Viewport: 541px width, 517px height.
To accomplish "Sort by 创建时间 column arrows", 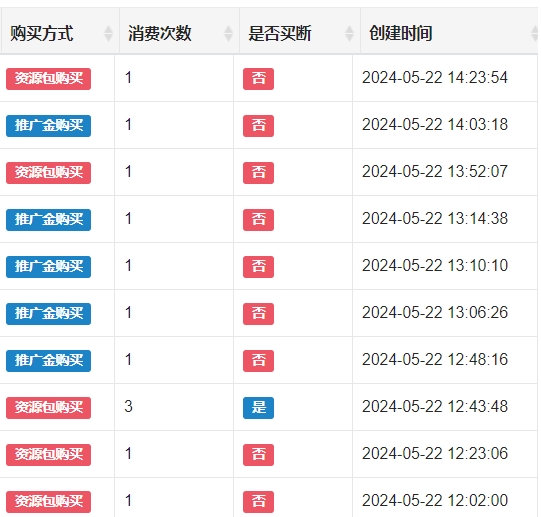I will (x=535, y=33).
